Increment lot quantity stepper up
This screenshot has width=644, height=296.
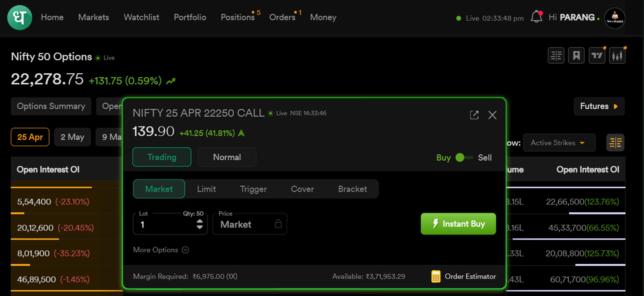click(x=200, y=221)
